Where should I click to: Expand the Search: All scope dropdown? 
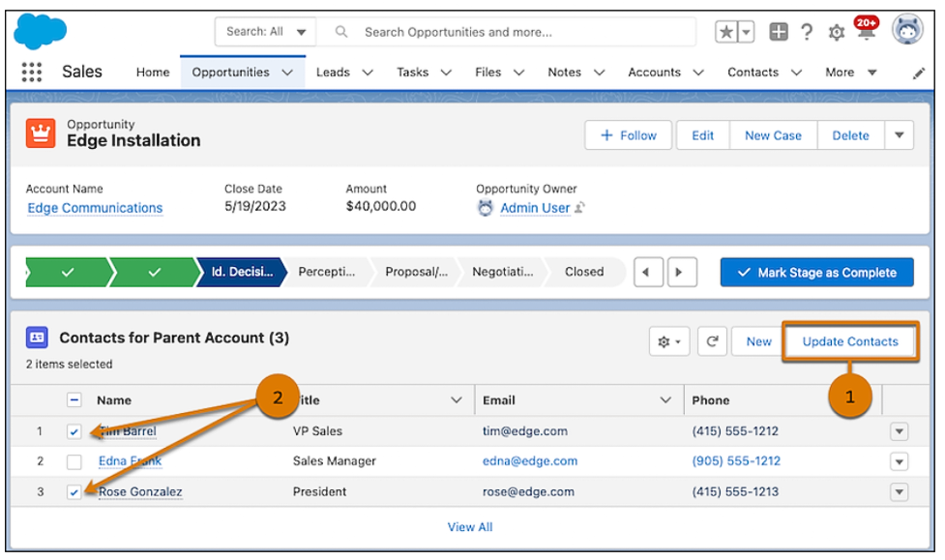(x=265, y=31)
